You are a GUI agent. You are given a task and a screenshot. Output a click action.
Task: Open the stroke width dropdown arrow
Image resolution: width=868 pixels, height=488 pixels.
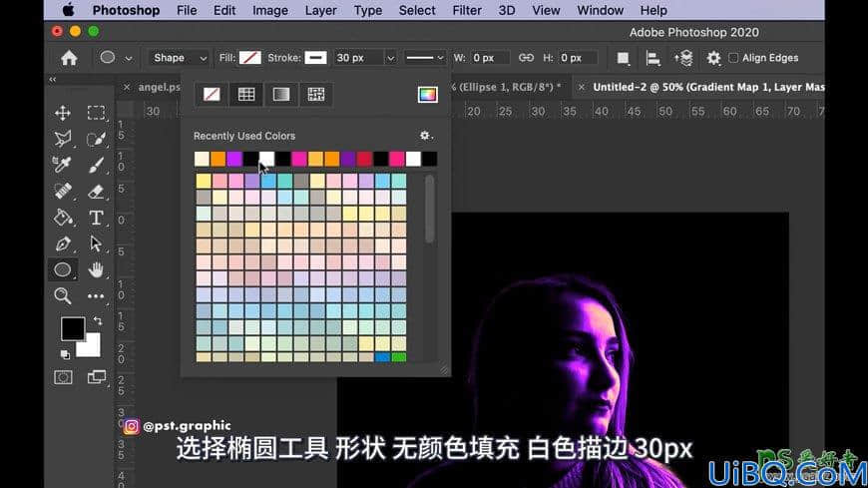pos(391,58)
